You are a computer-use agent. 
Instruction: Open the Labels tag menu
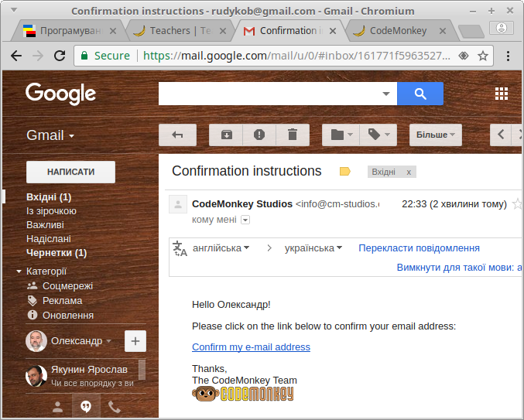378,135
